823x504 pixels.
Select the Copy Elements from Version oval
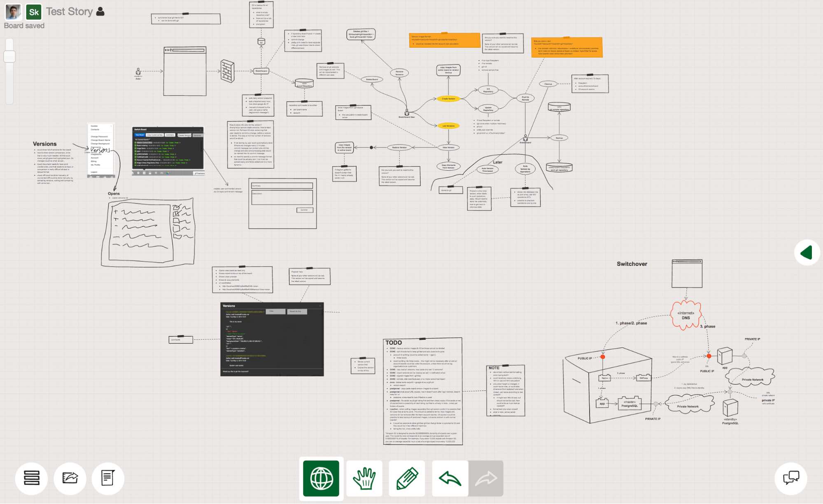pyautogui.click(x=448, y=167)
